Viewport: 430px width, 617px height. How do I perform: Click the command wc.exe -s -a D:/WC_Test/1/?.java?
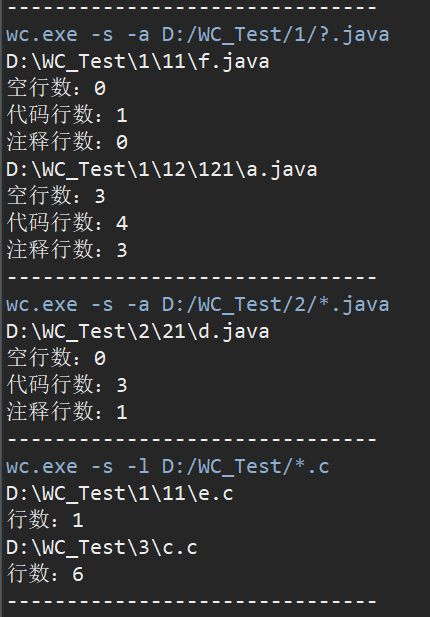[x=197, y=35]
